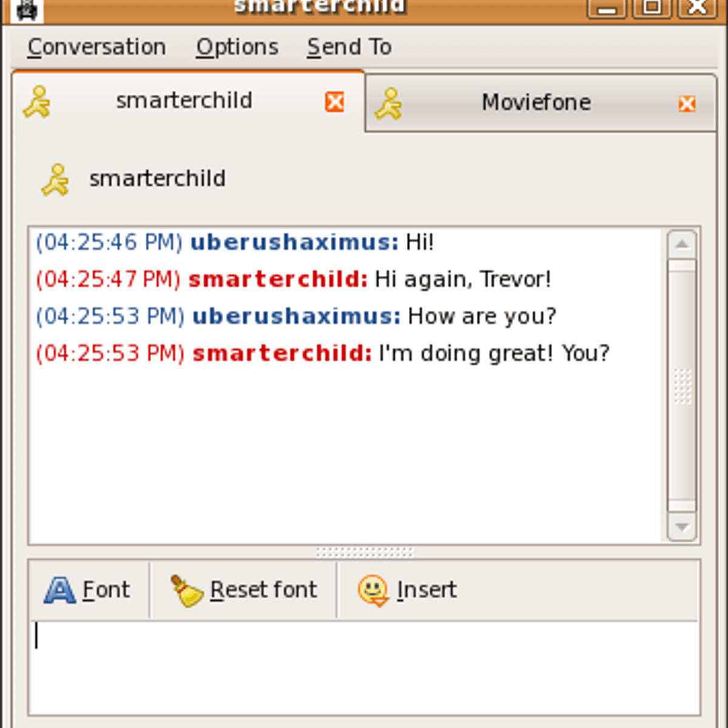Screen dimensions: 728x728
Task: Click the Reset font broom icon
Action: tap(186, 590)
